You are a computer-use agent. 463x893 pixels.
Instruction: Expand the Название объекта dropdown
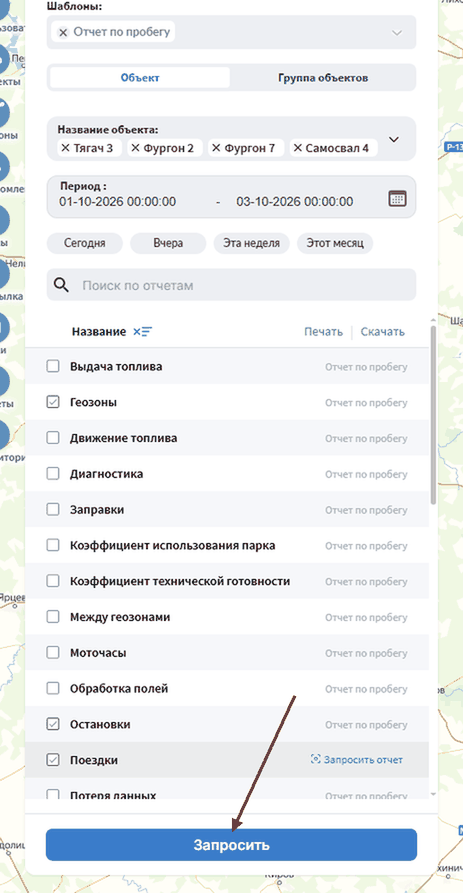394,140
